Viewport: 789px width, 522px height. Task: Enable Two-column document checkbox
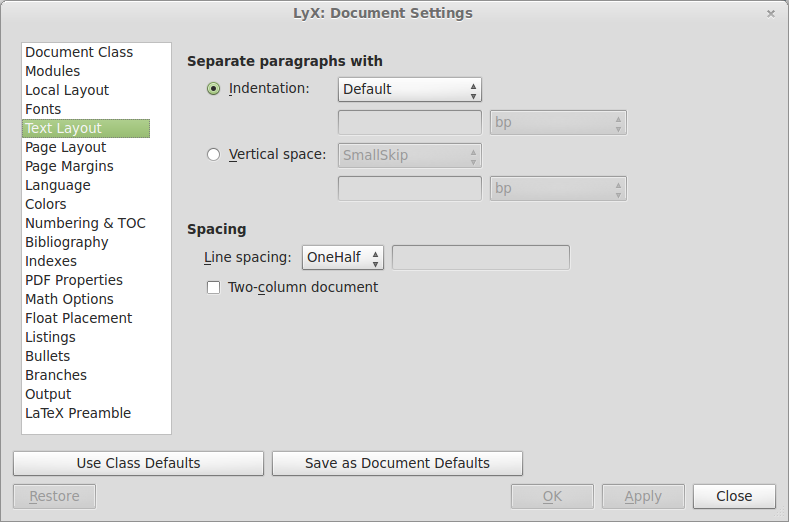[x=213, y=288]
